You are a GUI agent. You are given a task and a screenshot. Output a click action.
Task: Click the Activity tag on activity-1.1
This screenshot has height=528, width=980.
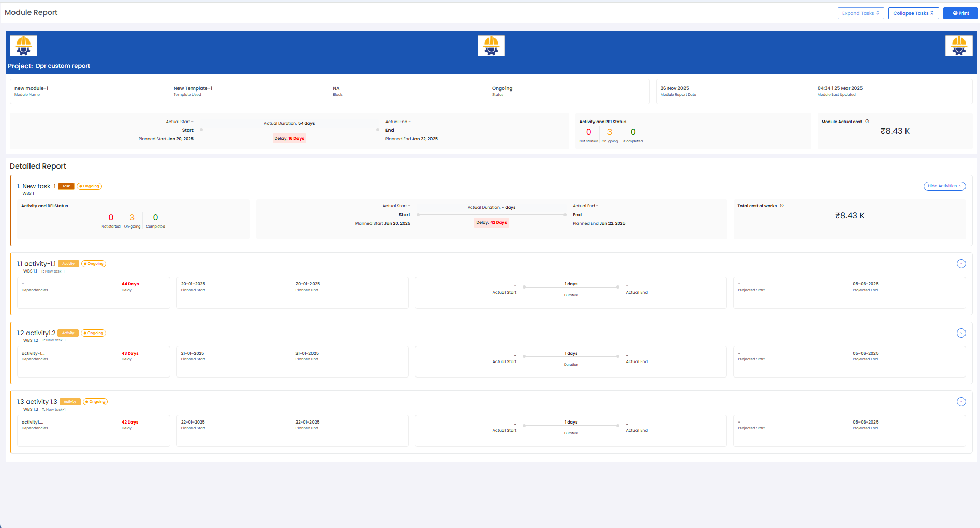pos(68,264)
